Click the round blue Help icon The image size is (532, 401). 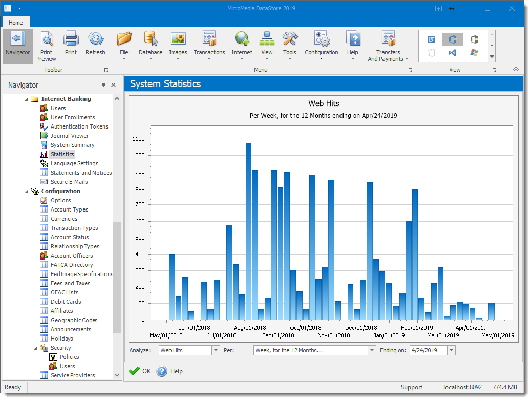(162, 371)
